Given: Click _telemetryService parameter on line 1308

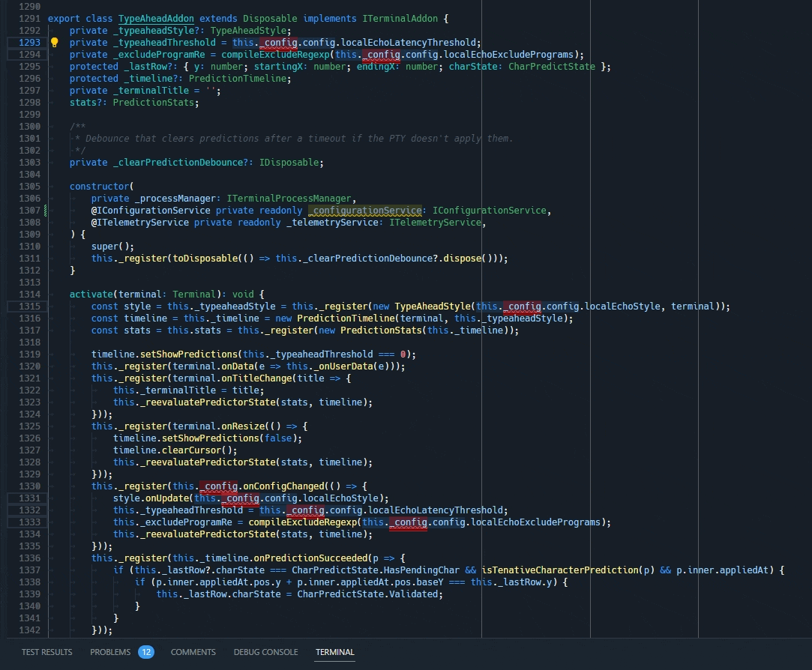Looking at the screenshot, I should 332,222.
